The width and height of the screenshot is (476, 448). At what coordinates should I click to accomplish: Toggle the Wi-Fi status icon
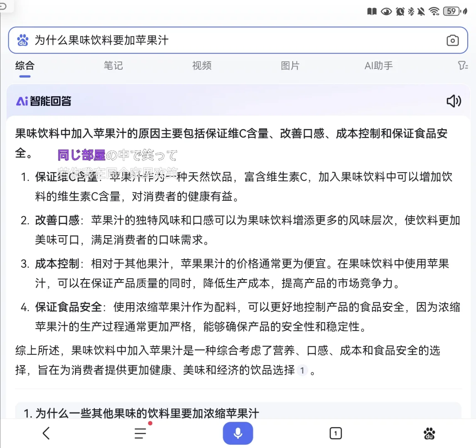(x=434, y=12)
